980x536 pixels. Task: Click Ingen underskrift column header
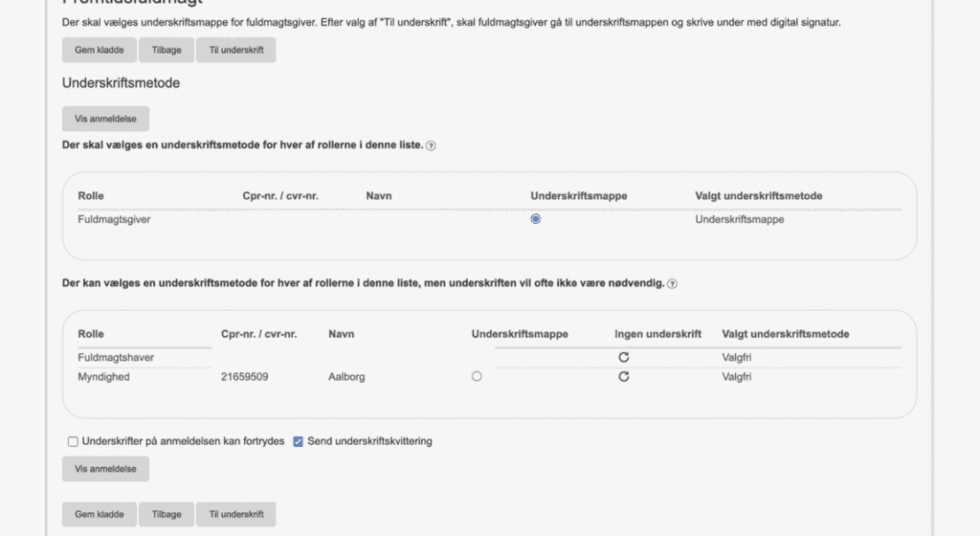[657, 334]
